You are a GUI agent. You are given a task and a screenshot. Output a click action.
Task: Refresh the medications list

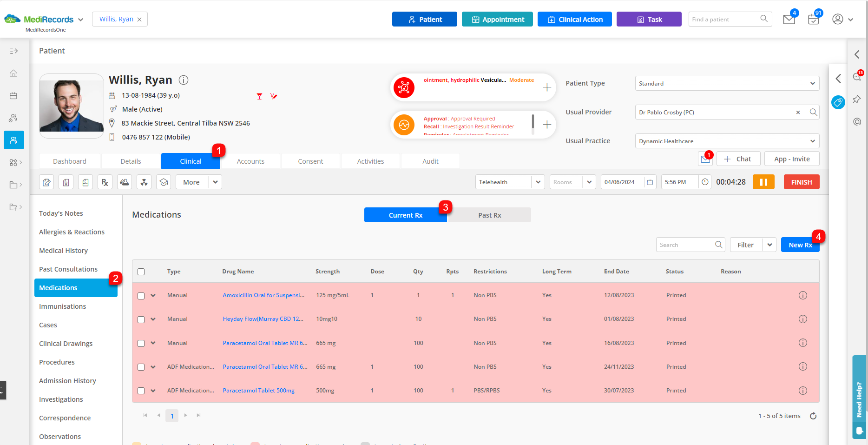pos(813,416)
